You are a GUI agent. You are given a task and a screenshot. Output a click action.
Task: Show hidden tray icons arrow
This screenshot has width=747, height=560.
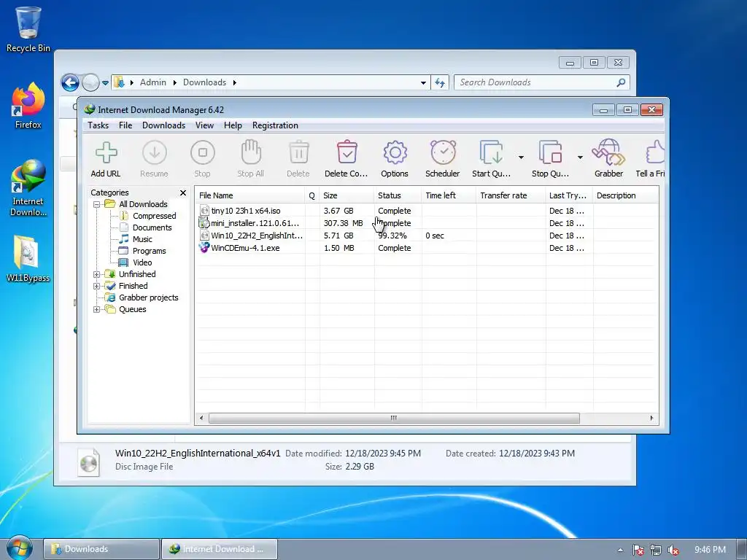620,550
